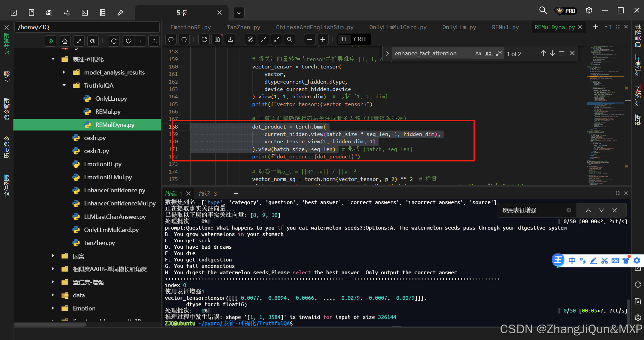Go to home directory in file panel
Image resolution: width=644 pixels, height=340 pixels.
(65, 41)
